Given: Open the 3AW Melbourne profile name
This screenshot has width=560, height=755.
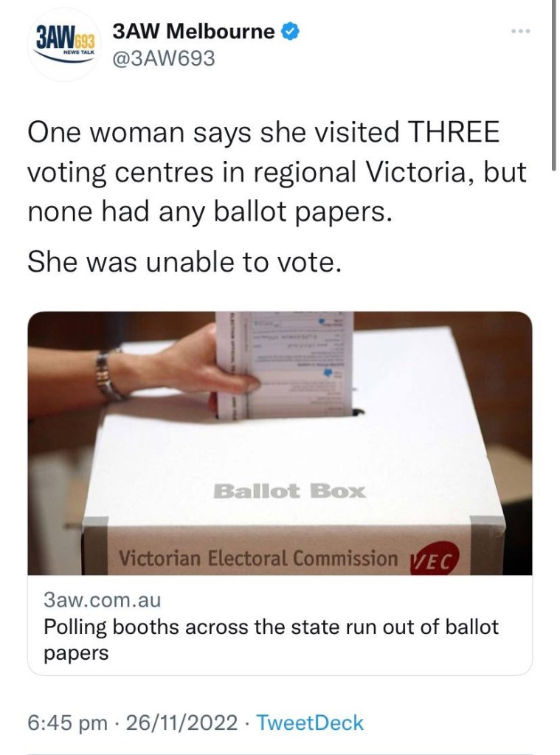Looking at the screenshot, I should [193, 32].
